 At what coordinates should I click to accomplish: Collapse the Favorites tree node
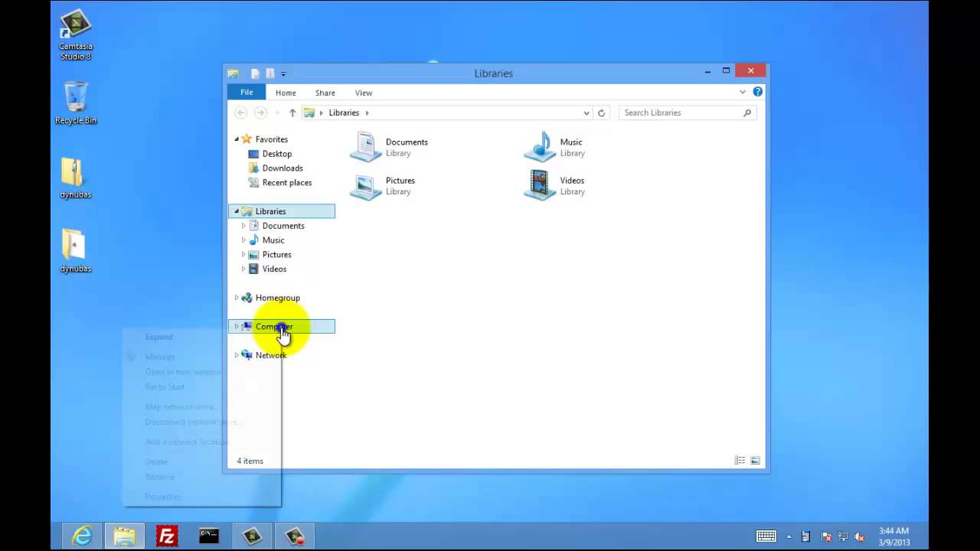(x=237, y=139)
